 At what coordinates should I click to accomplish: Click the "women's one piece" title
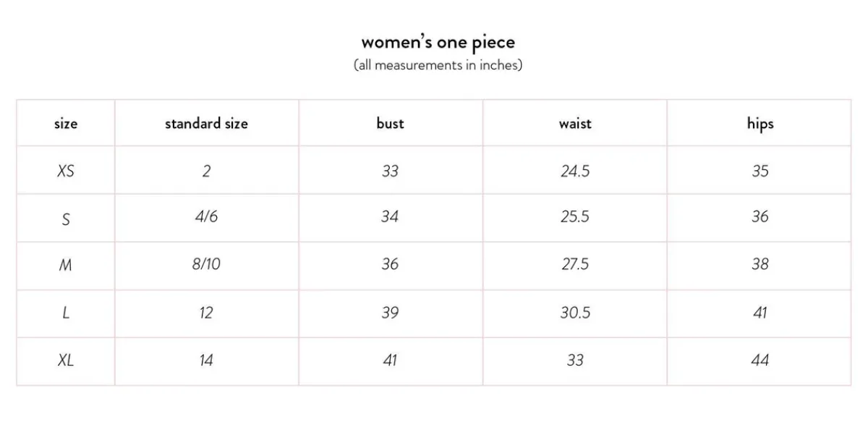[438, 42]
